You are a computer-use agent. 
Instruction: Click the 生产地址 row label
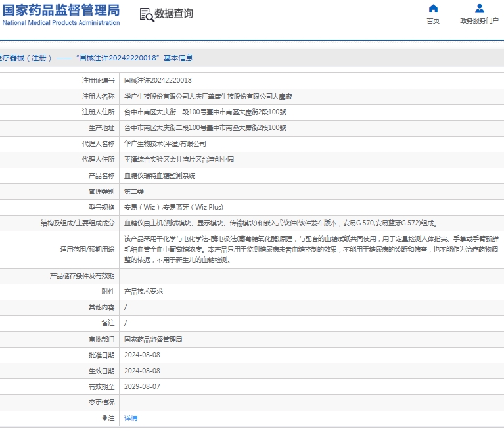click(x=102, y=127)
